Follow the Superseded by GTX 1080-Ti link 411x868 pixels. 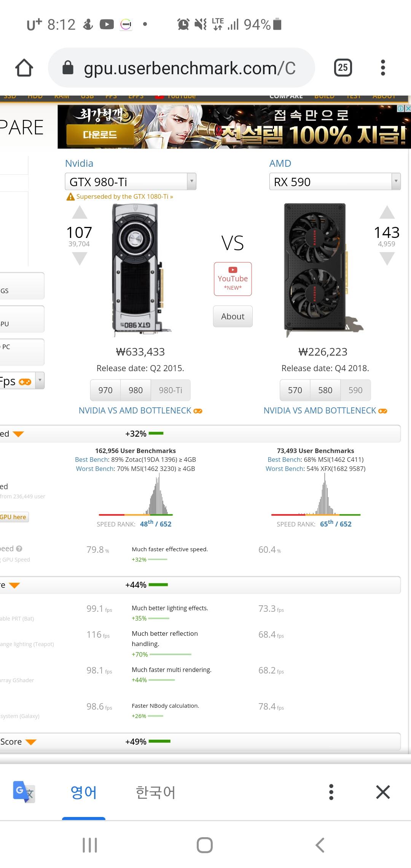[124, 196]
